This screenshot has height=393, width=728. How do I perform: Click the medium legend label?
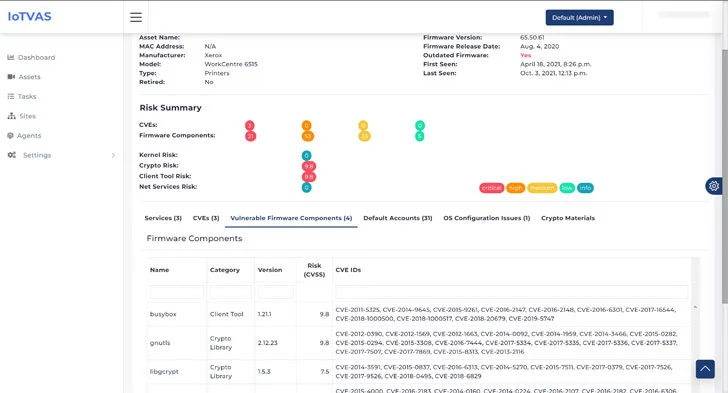tap(542, 188)
